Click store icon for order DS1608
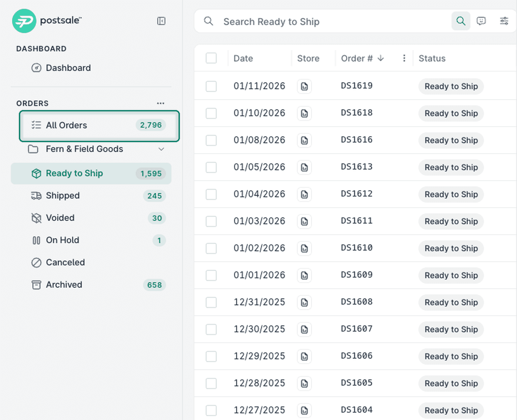Screen dimensions: 517x420 click(304, 303)
